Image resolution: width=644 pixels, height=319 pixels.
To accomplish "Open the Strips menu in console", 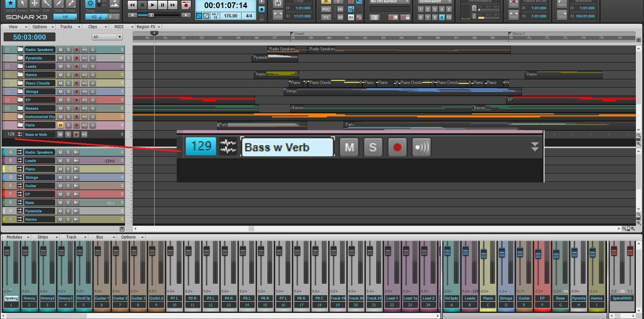I will click(x=45, y=237).
